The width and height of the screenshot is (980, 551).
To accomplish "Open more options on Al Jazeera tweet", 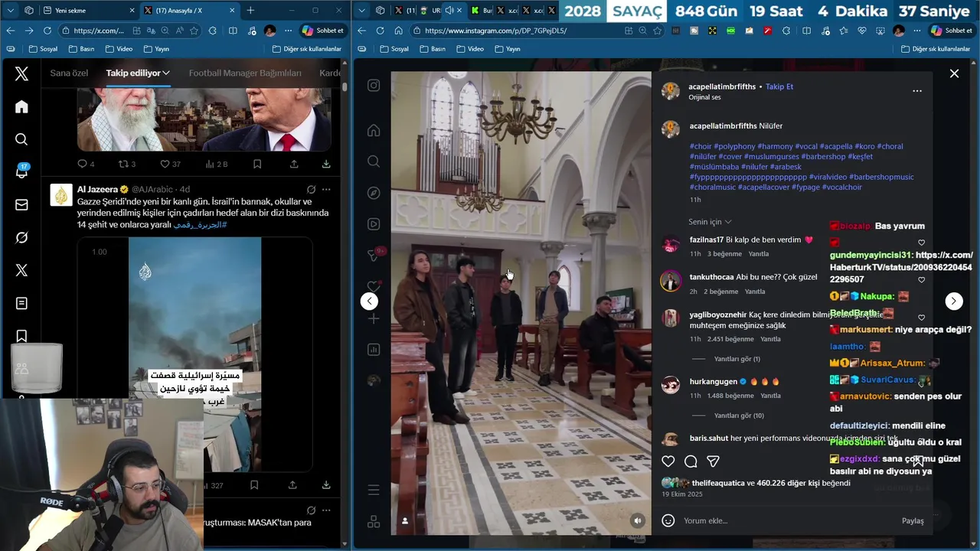I will click(x=326, y=189).
